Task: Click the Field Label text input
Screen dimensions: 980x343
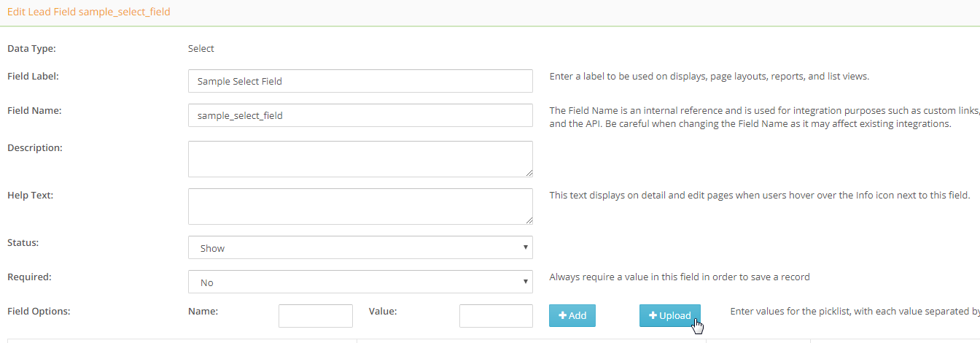Action: click(360, 81)
